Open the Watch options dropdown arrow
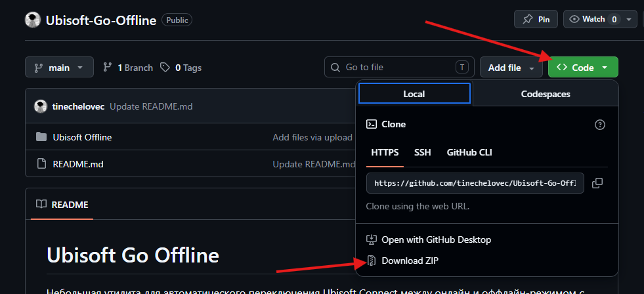Viewport: 644px width, 294px height. click(628, 19)
